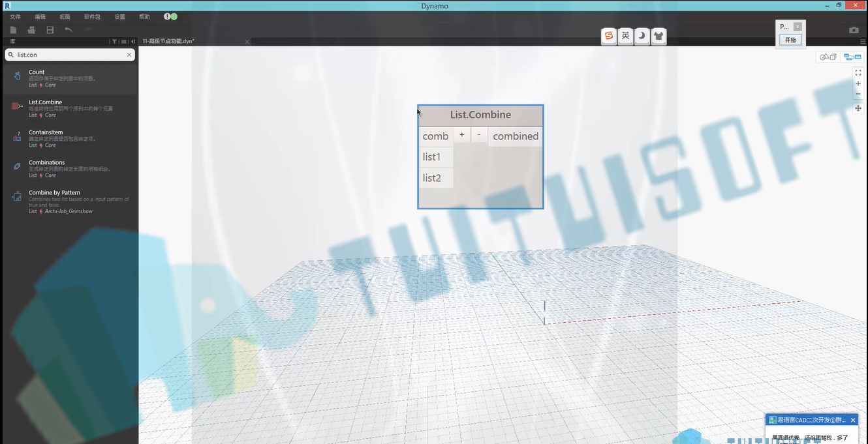Open the 软件包 menu
This screenshot has width=868, height=444.
92,17
